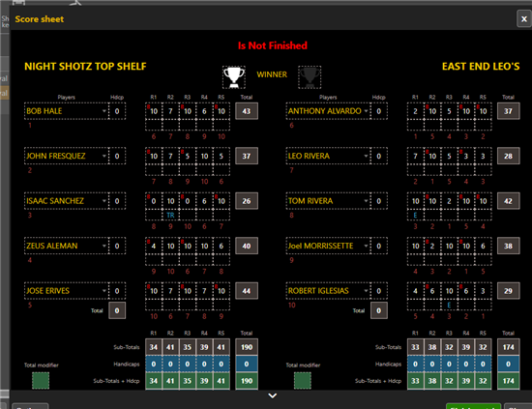The width and height of the screenshot is (532, 409).
Task: Open TOM RIVERA player dropdown
Action: click(x=366, y=201)
